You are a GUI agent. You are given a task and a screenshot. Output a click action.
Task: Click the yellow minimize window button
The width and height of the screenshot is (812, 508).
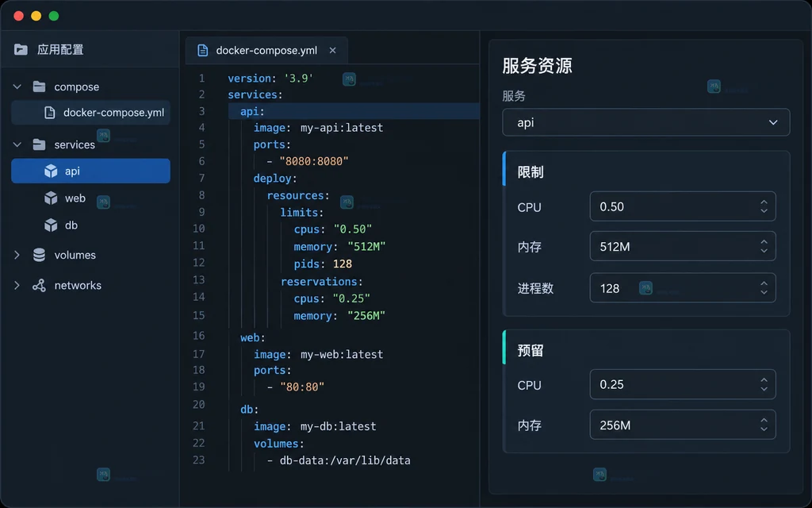tap(36, 16)
